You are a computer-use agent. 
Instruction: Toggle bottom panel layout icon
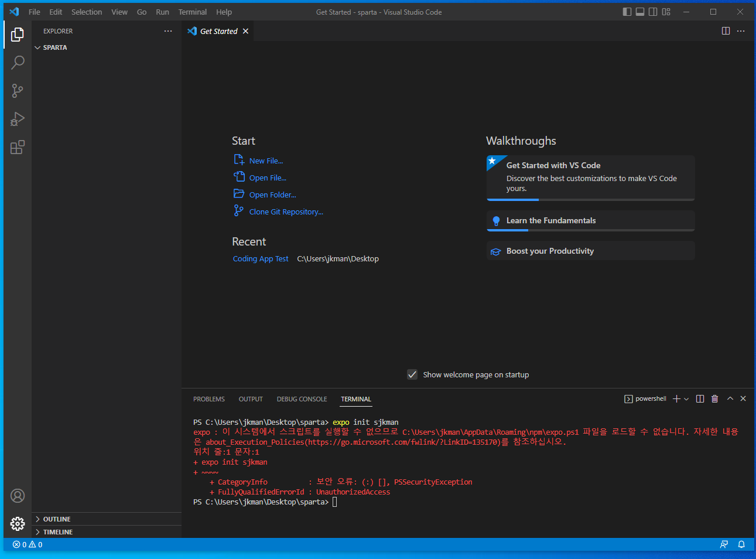click(x=640, y=12)
